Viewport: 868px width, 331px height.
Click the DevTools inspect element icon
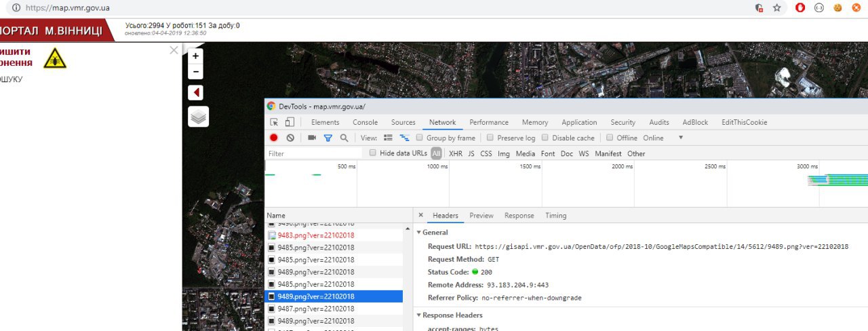(x=274, y=122)
